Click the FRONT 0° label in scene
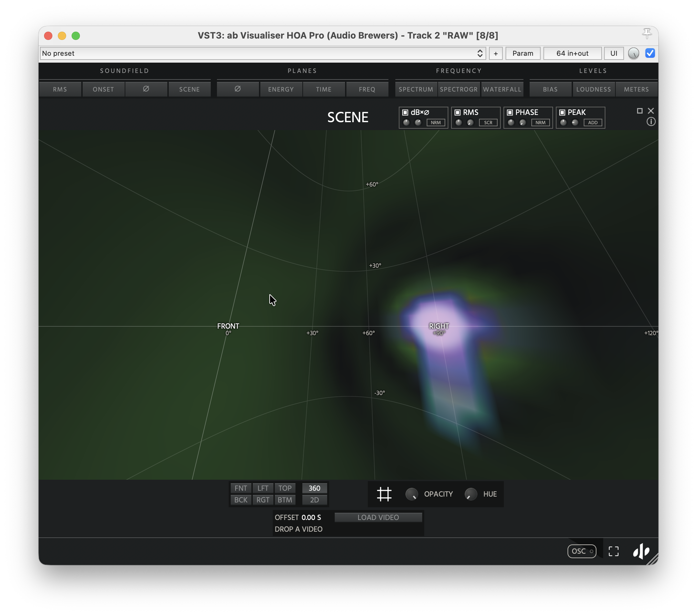697x616 pixels. [x=228, y=329]
